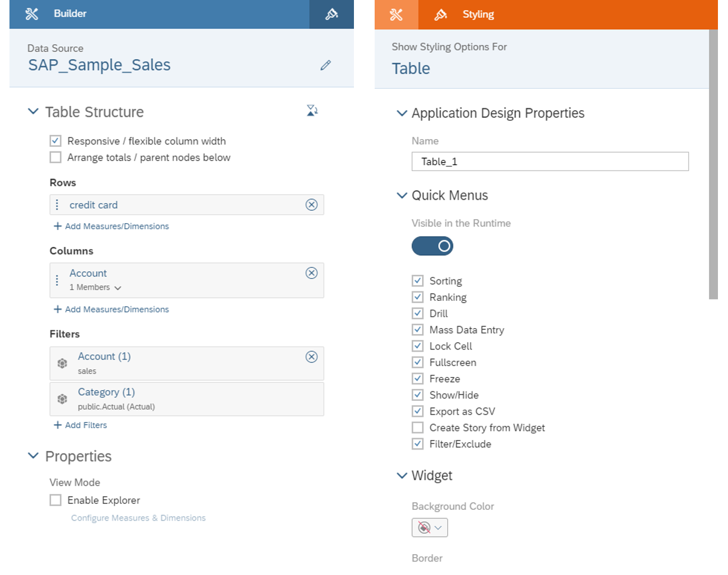Toggle Quick Menus Visible in the Runtime switch
This screenshot has width=728, height=575.
(x=433, y=246)
